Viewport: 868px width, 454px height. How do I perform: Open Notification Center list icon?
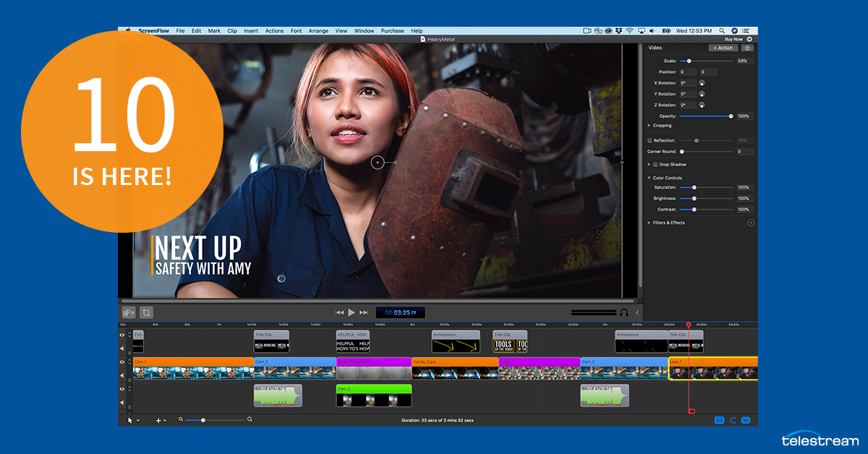pyautogui.click(x=747, y=31)
